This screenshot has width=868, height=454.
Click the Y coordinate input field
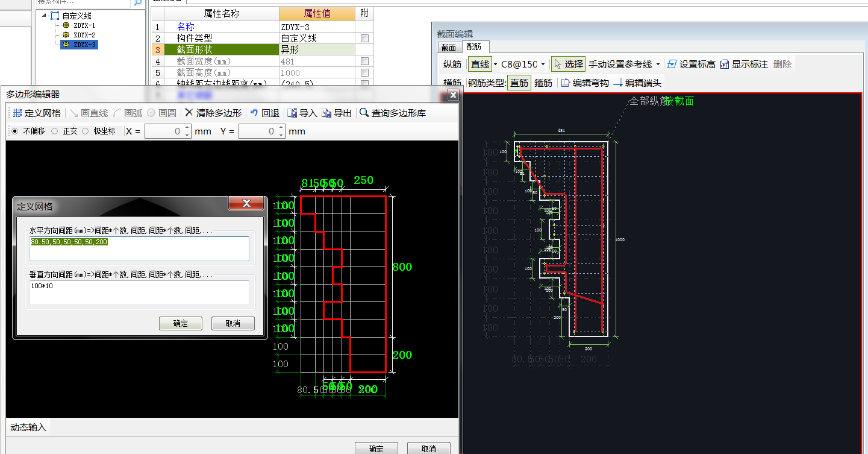tap(258, 131)
